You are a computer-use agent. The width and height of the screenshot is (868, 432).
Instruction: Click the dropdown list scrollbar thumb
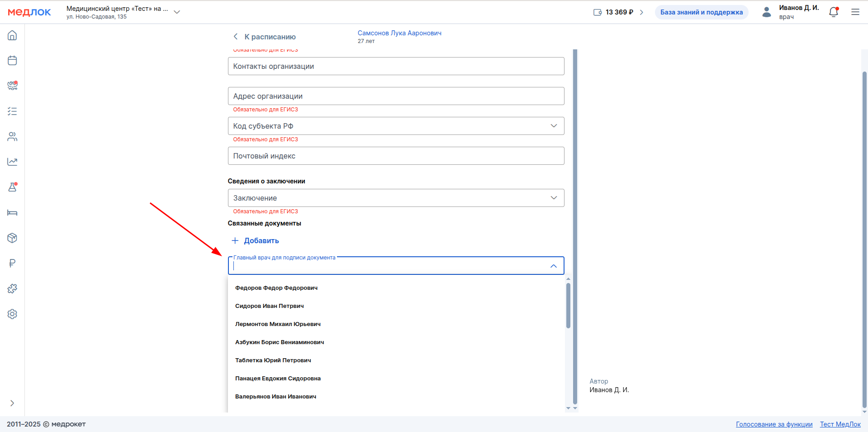568,305
